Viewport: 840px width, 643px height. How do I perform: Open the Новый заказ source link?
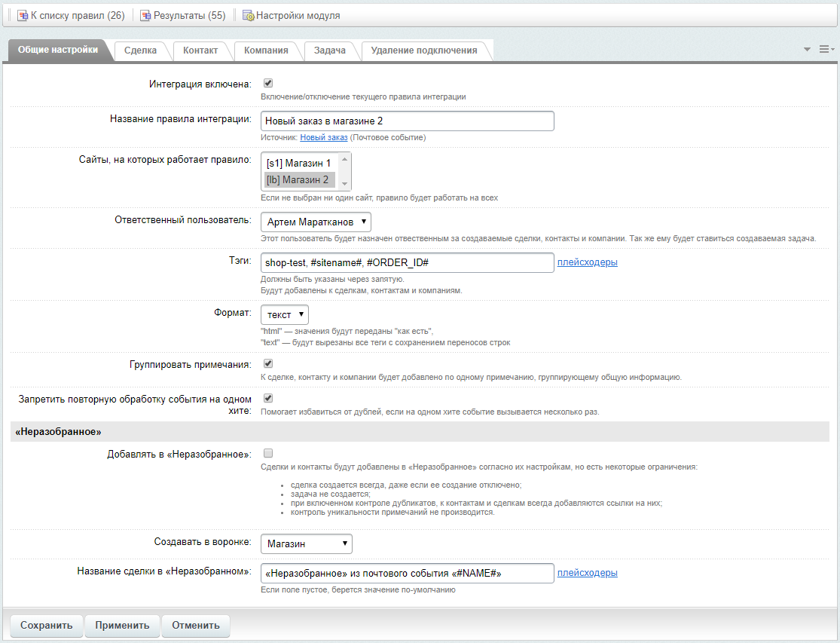coord(324,138)
